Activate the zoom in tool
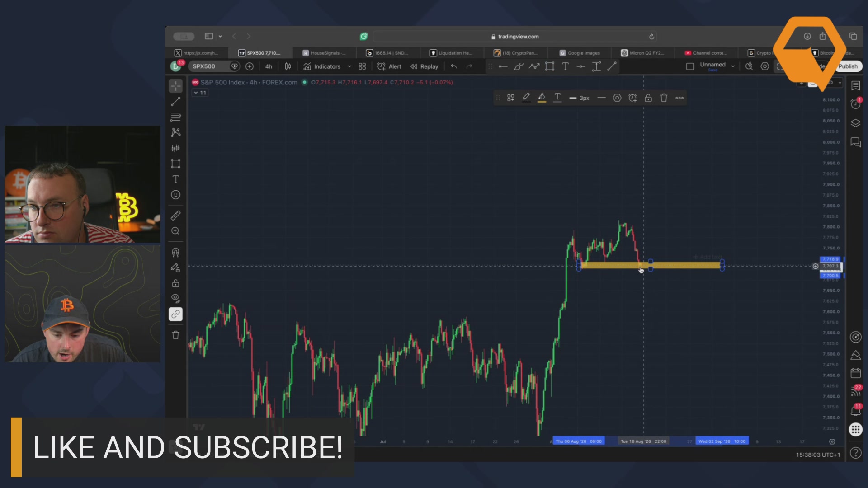868x488 pixels. click(x=175, y=231)
